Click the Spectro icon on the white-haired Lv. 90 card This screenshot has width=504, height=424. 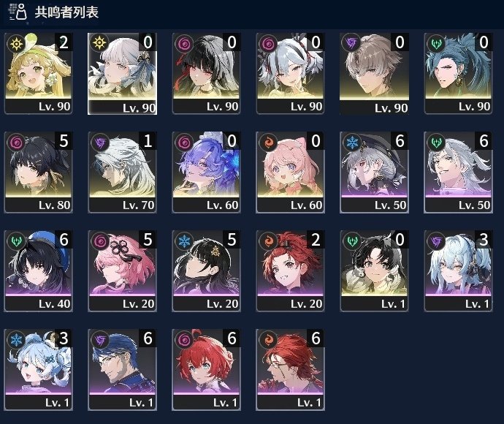99,43
